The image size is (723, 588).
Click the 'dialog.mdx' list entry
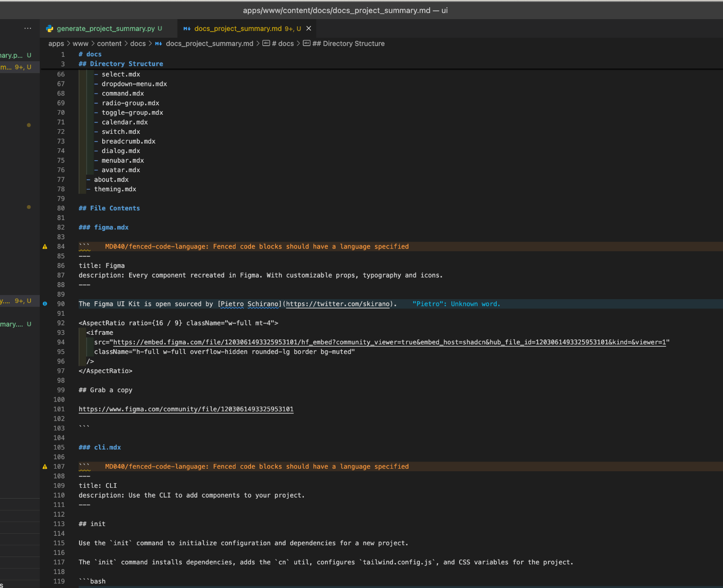[121, 151]
